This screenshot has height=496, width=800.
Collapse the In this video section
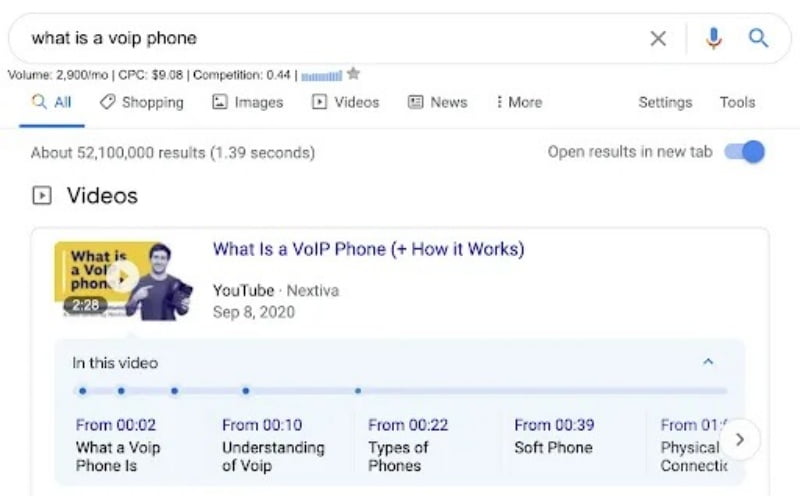pos(708,362)
